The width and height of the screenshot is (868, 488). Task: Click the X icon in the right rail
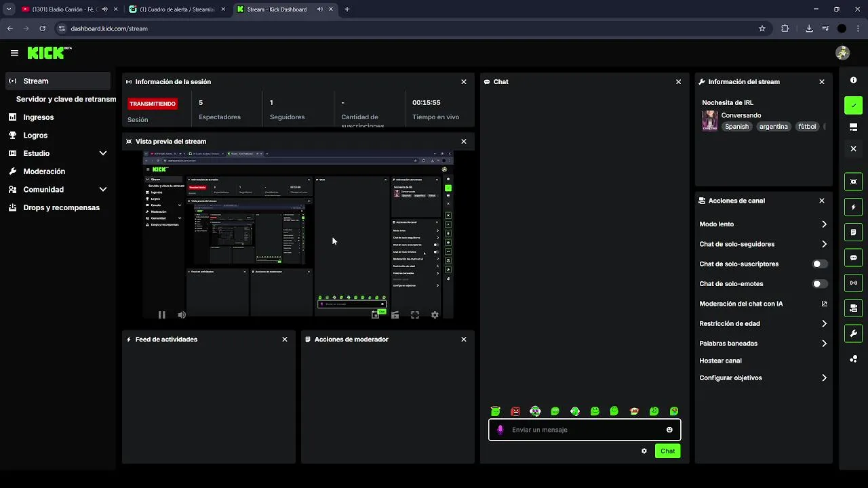853,148
